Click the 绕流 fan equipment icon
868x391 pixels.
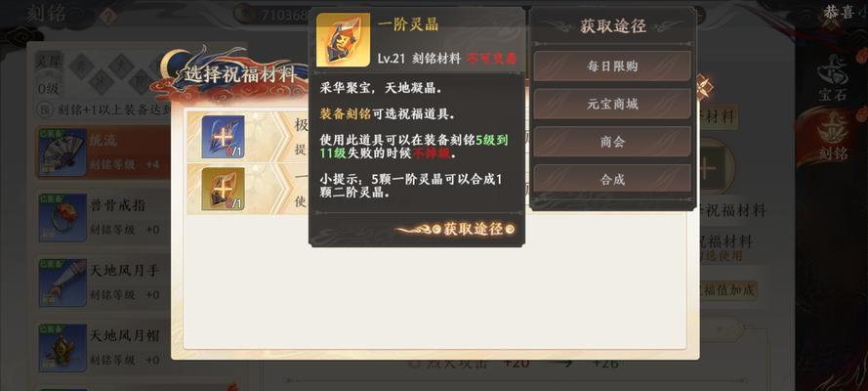(62, 152)
